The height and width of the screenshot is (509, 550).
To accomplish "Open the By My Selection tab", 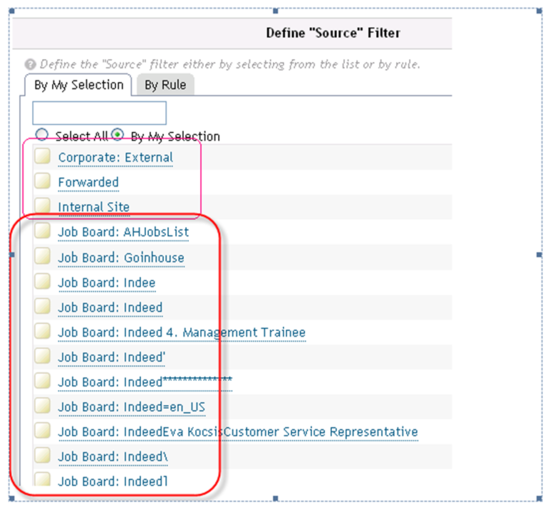I will pos(79,85).
